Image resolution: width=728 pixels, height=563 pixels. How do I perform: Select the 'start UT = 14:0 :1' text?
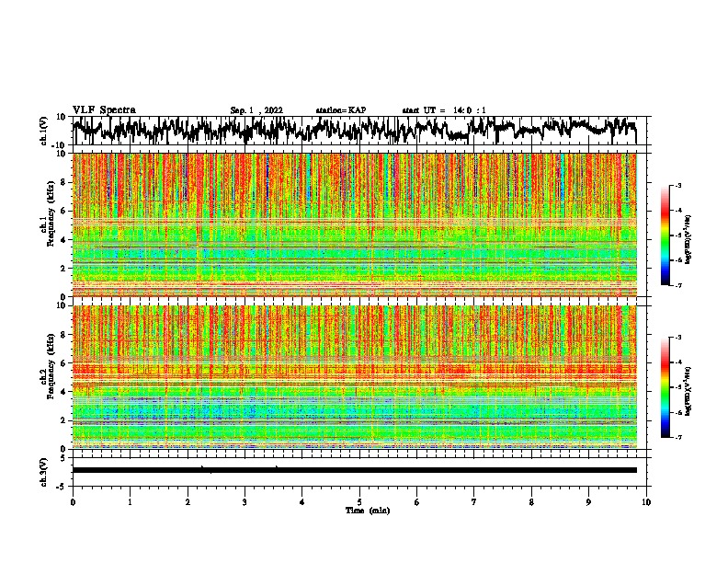click(444, 110)
